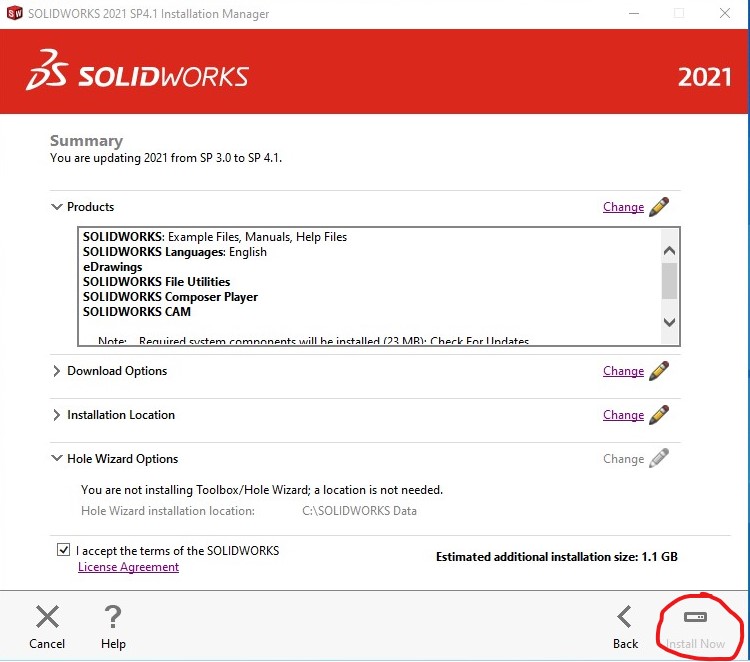This screenshot has height=662, width=750.
Task: Select SOLIDWORKS File Utilities entry
Action: 156,282
